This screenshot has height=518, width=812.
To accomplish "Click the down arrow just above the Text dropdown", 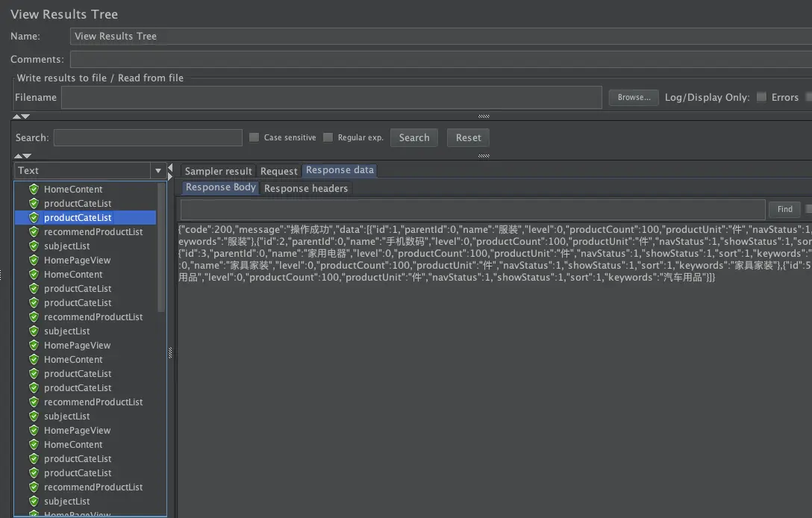I will click(28, 156).
